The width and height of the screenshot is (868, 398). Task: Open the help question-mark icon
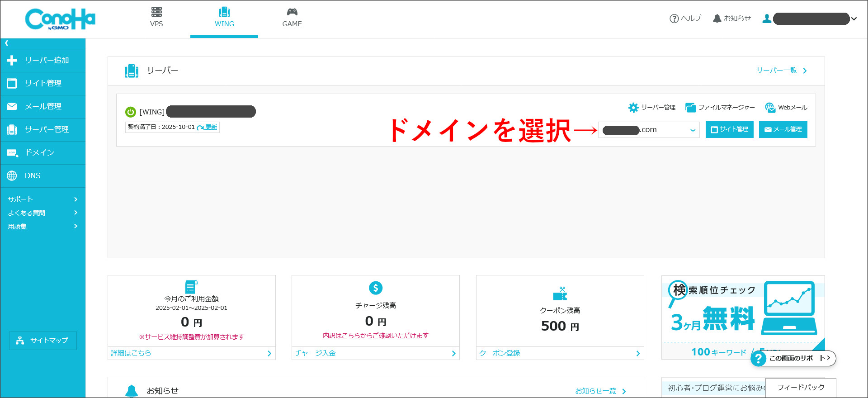[x=674, y=19]
